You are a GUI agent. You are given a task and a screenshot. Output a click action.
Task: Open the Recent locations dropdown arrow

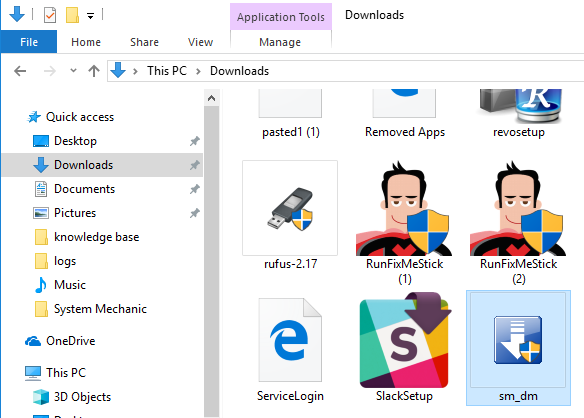click(x=73, y=70)
